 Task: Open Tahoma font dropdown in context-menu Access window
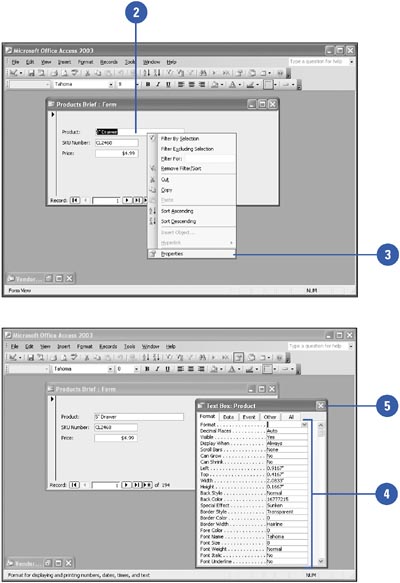point(111,85)
